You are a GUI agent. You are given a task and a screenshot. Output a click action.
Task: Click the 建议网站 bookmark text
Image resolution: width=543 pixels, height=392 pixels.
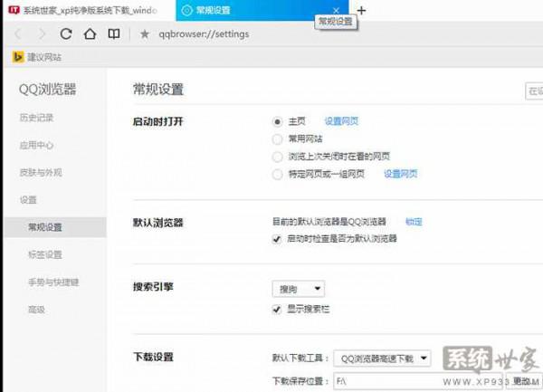44,57
